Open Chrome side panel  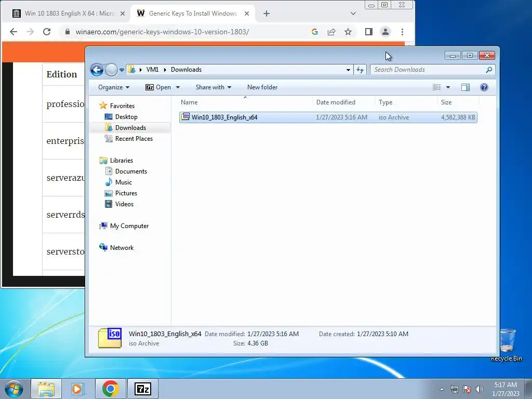click(x=369, y=32)
